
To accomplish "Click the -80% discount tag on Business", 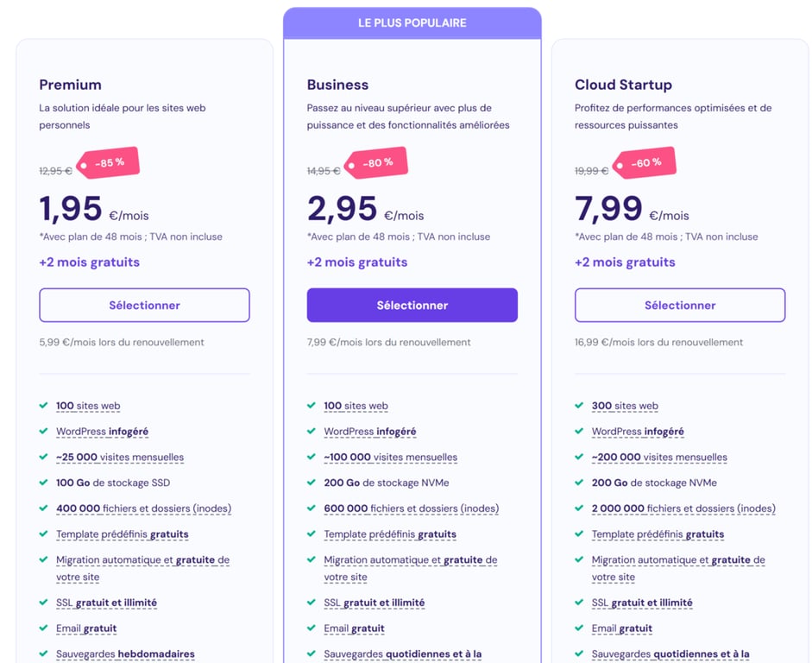I will (378, 162).
